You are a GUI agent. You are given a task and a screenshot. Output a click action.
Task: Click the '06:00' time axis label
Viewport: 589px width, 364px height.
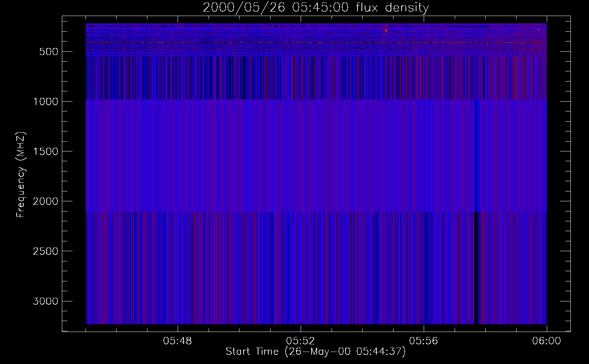point(547,341)
